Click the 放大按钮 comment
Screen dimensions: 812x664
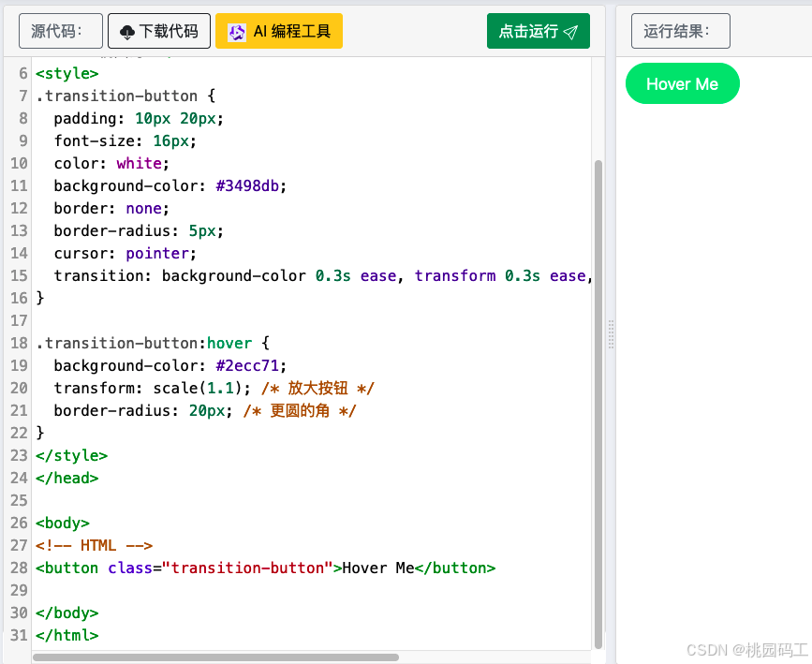point(317,388)
